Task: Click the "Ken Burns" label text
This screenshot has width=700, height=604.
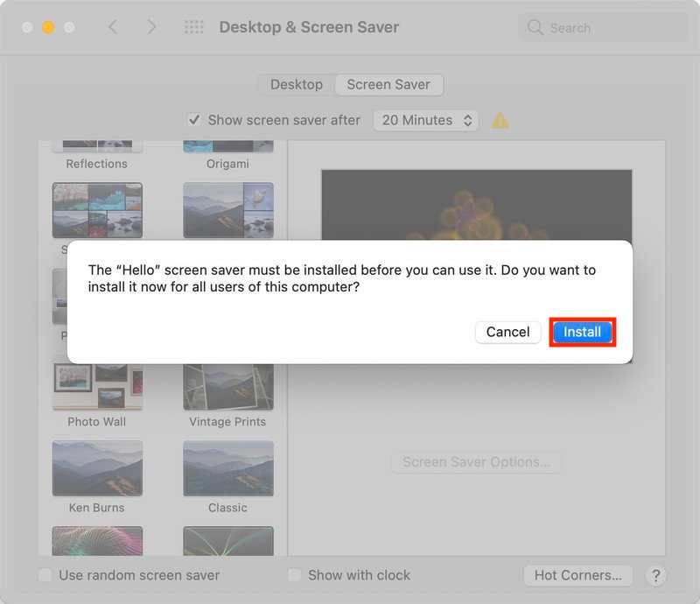Action: [97, 508]
